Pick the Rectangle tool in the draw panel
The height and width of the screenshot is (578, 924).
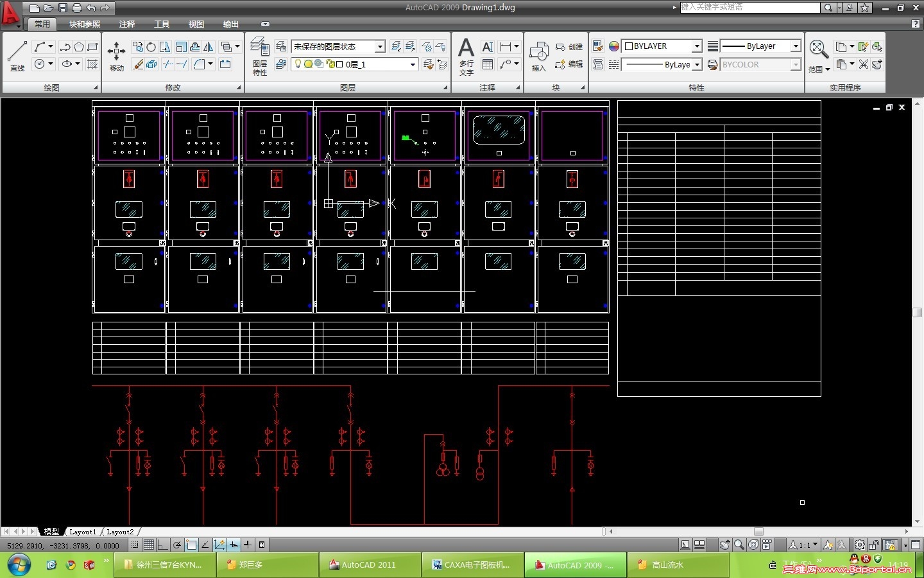(x=92, y=47)
